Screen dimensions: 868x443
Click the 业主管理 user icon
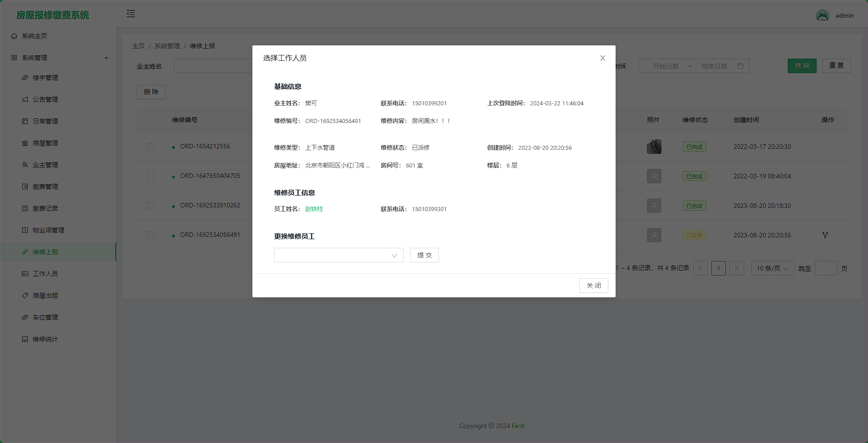(x=25, y=165)
